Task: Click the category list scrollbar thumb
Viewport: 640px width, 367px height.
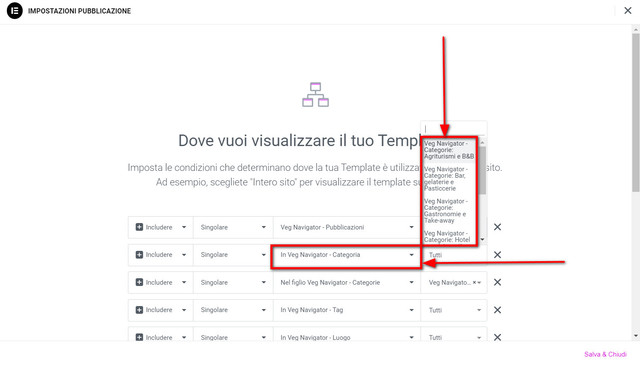Action: pyautogui.click(x=482, y=169)
